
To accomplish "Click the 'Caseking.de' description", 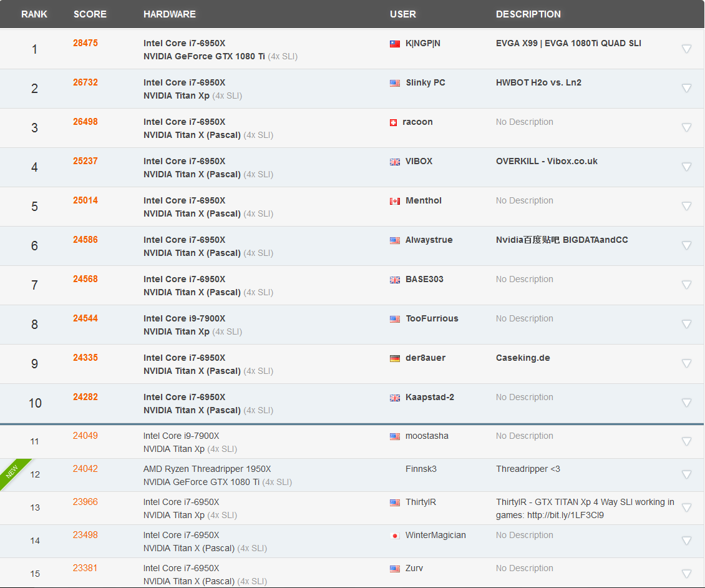I will pos(523,358).
